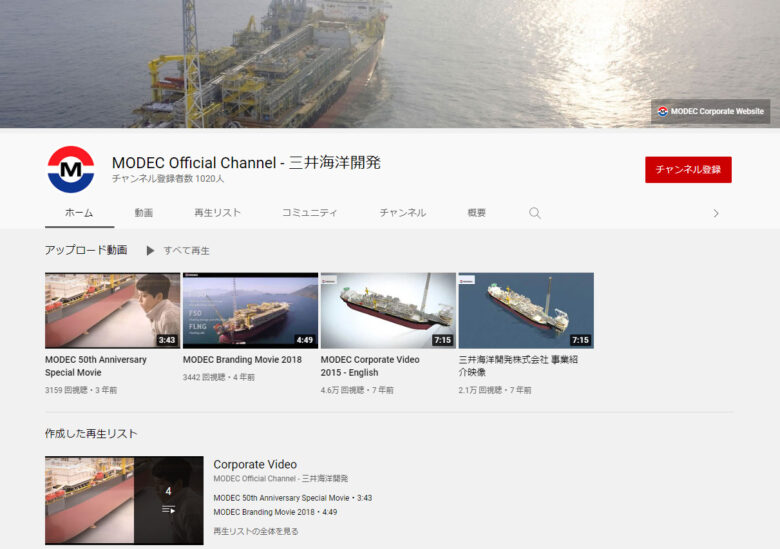Open the 50th Anniversary Special Movie thumbnail

point(112,310)
